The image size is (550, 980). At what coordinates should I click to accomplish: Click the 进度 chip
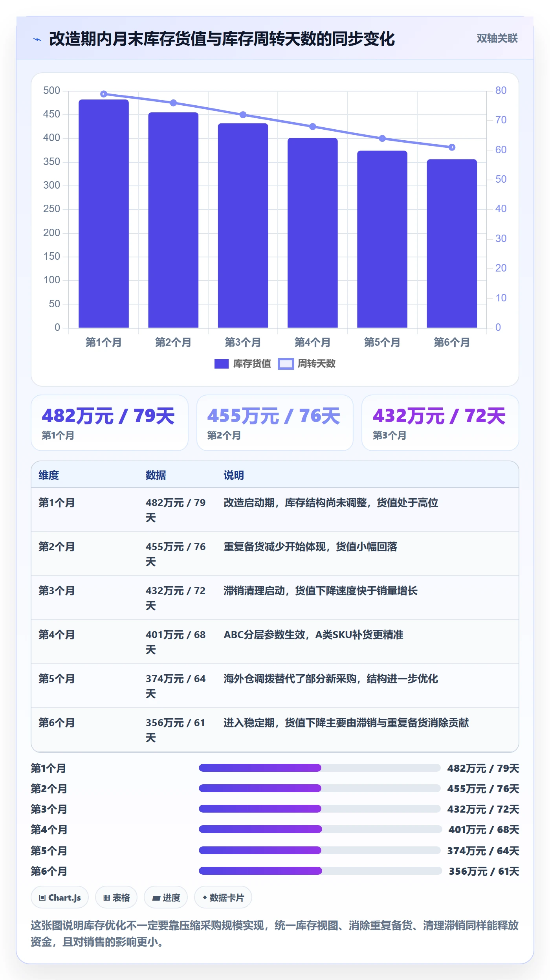166,897
